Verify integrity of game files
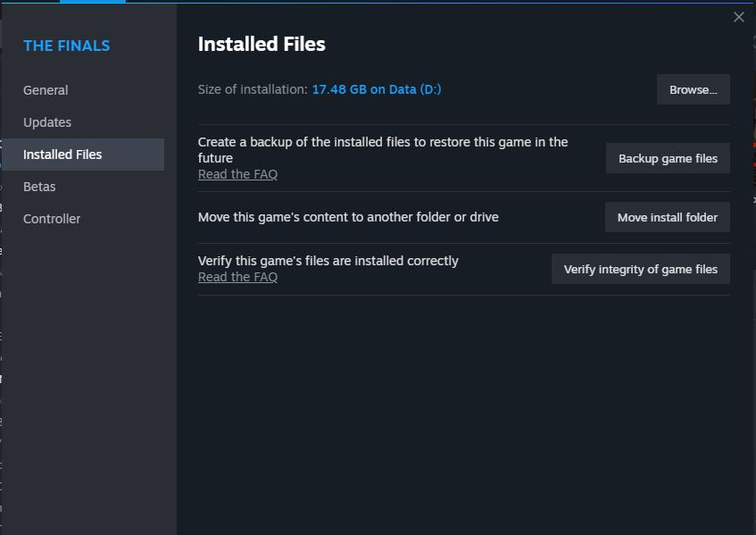This screenshot has height=535, width=756. [x=640, y=269]
